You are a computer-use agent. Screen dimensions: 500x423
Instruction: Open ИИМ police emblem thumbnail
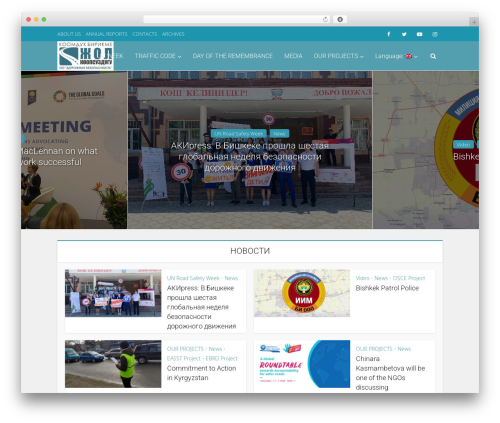[x=302, y=293]
